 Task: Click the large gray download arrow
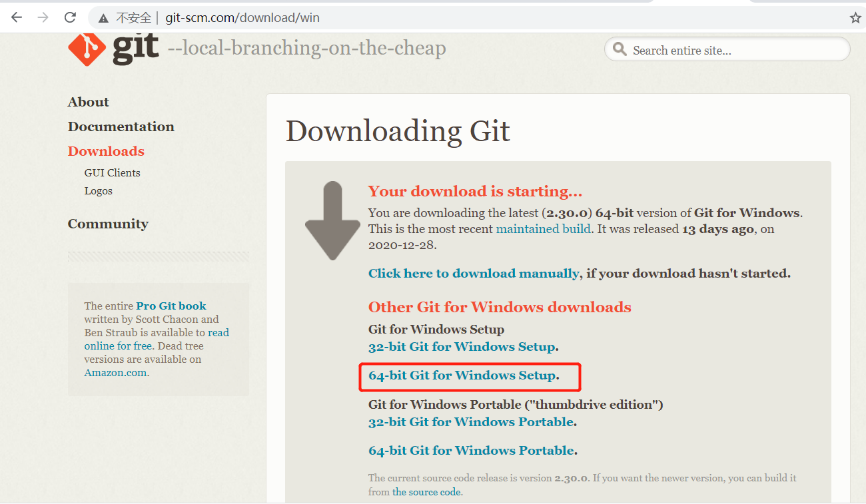[x=332, y=221]
